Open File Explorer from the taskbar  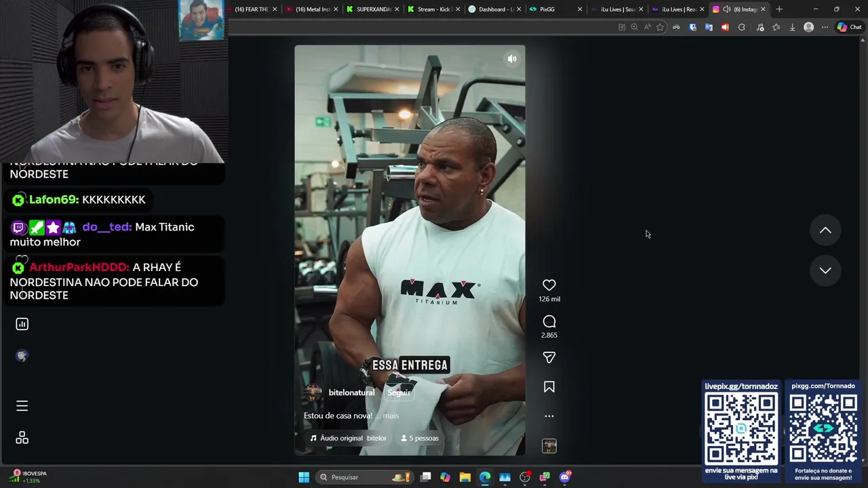(x=465, y=477)
